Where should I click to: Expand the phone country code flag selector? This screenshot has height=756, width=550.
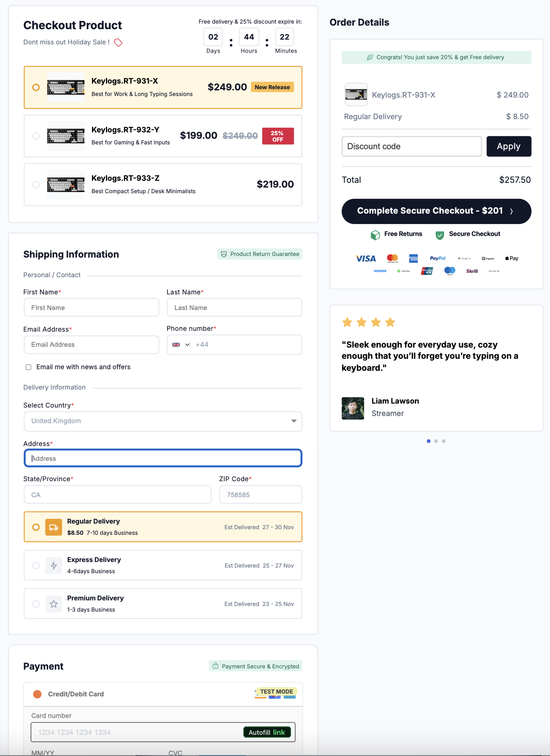(x=181, y=345)
